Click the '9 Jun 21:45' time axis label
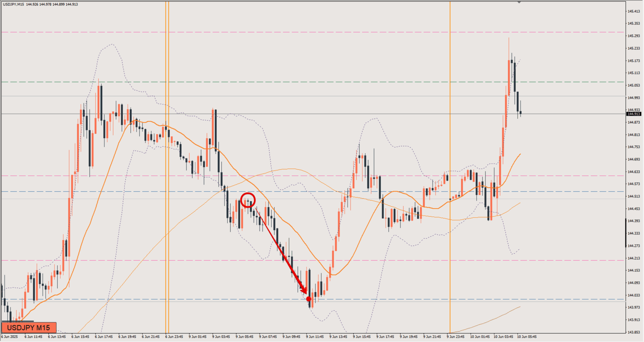Viewport: 644px width, 342px height. pyautogui.click(x=433, y=337)
